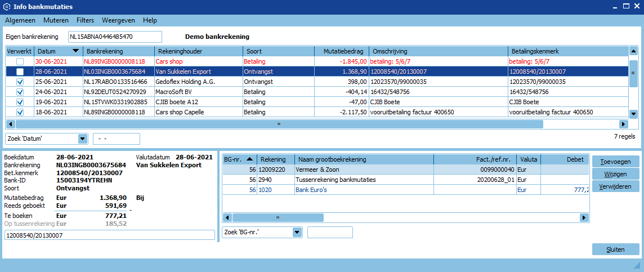Image resolution: width=644 pixels, height=272 pixels.
Task: Uncheck Verwerkt for Gedoflex Holding A.G.
Action: (x=20, y=82)
